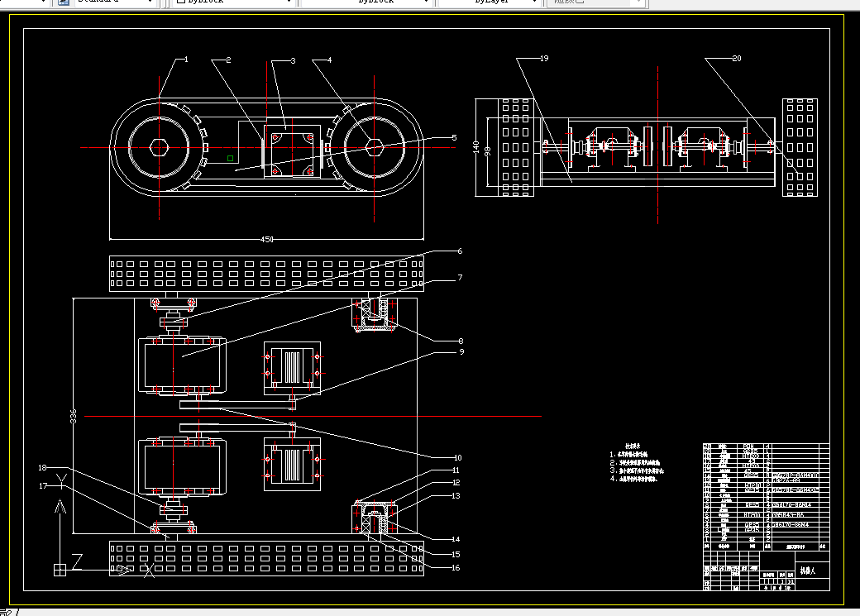Select part callout number 4
Viewport: 860px width, 616px height.
[x=330, y=60]
